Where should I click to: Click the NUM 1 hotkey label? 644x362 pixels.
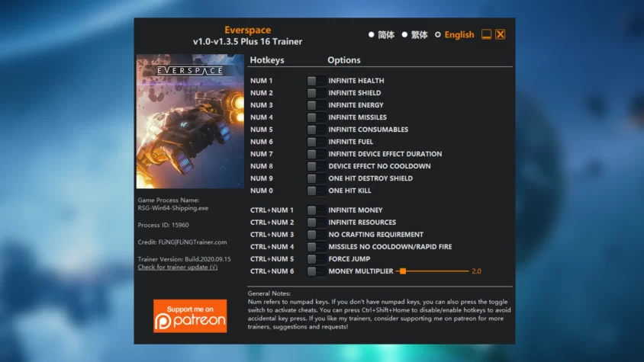(261, 81)
